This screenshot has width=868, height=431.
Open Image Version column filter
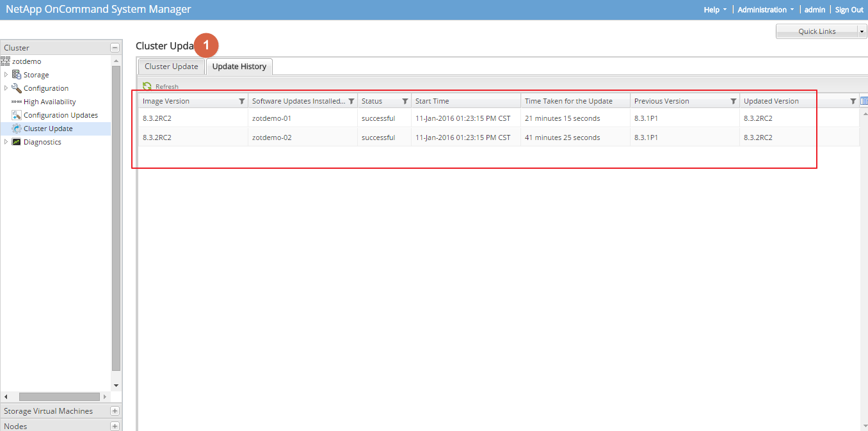(x=241, y=101)
